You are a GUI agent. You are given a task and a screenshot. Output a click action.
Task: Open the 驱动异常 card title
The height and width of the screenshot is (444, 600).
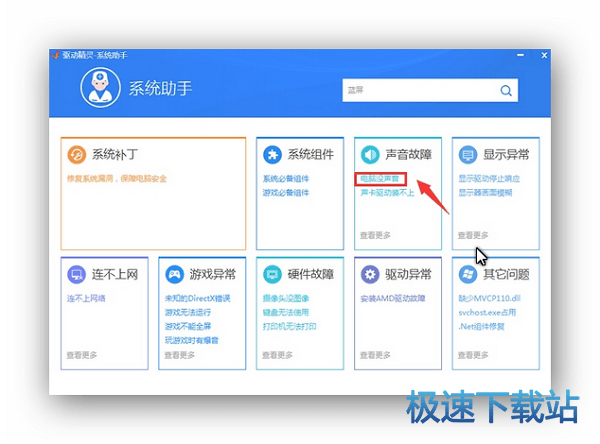coord(408,274)
